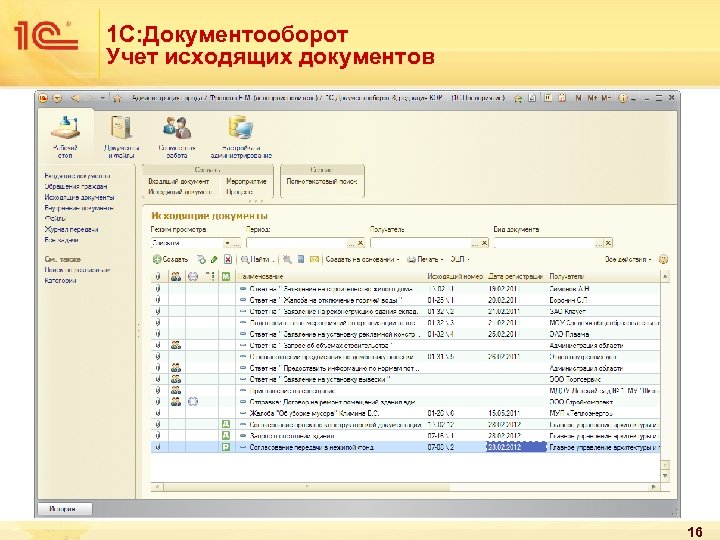Open Входящие документы in navigation
The height and width of the screenshot is (540, 720).
[x=77, y=176]
